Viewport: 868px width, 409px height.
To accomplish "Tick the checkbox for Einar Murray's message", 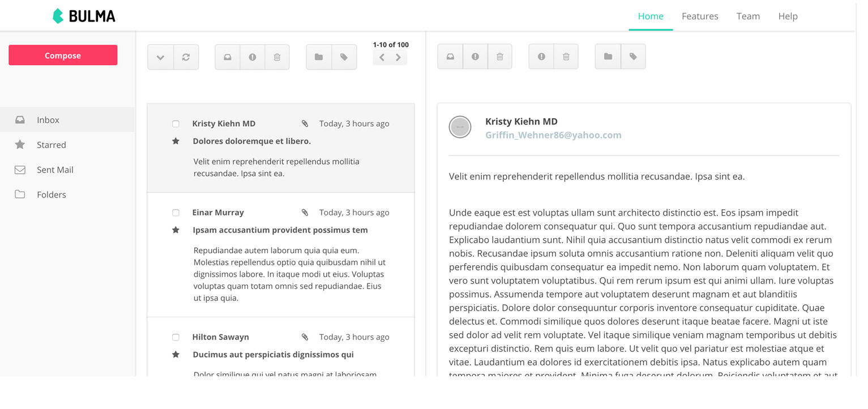I will coord(176,213).
